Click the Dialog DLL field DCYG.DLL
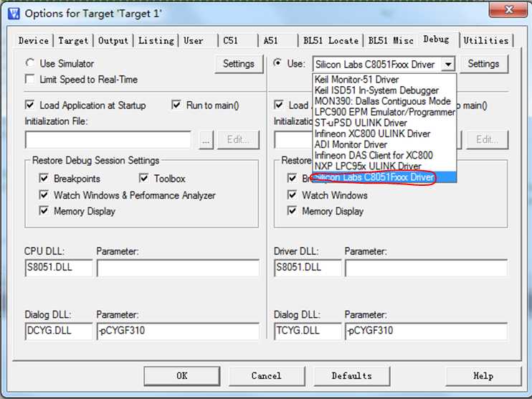Screen dimensions: 532x399 pyautogui.click(x=58, y=331)
